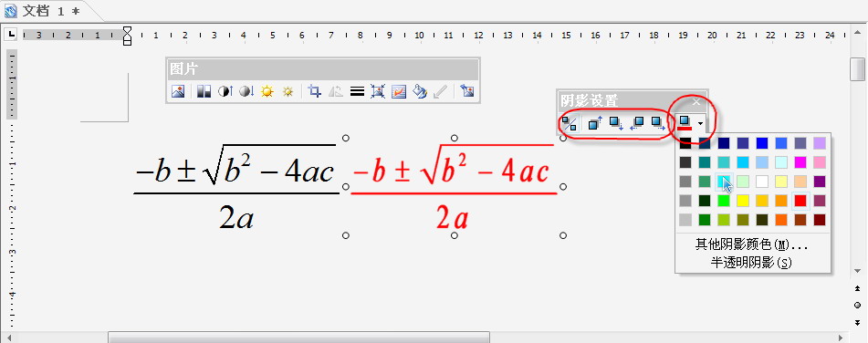This screenshot has width=868, height=343.
Task: Nudge shadow down
Action: [x=616, y=123]
